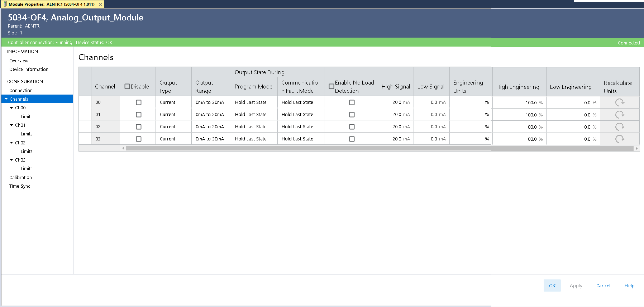644x307 pixels.
Task: Select the Ch03 tree item
Action: point(20,160)
